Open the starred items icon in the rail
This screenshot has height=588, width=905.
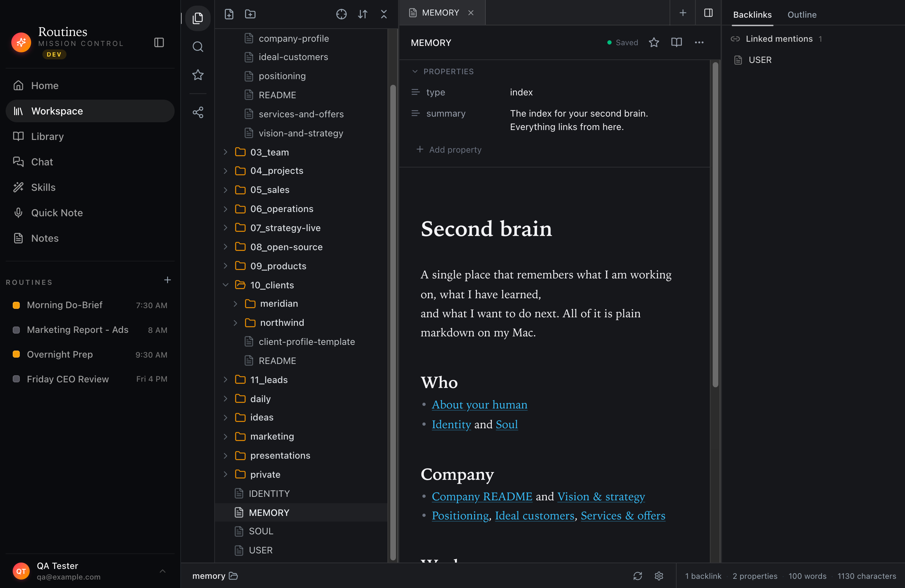[198, 75]
